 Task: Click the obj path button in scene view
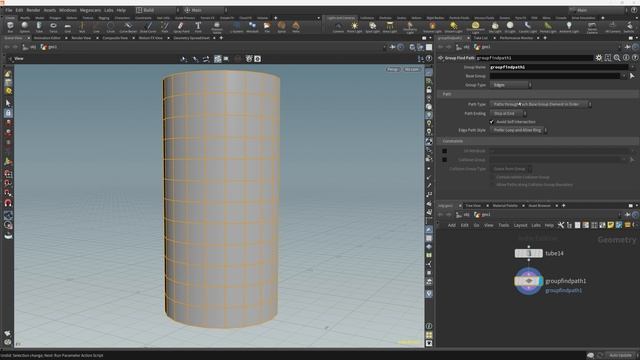pos(29,47)
